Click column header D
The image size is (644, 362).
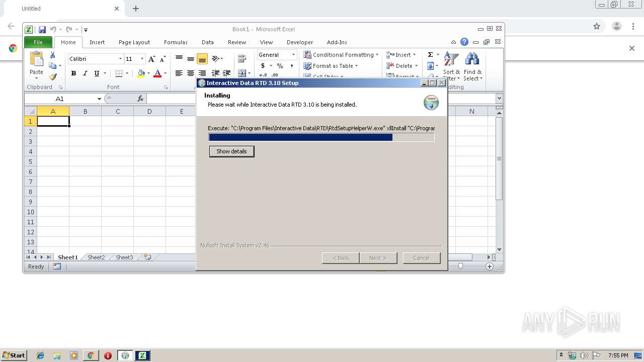point(149,111)
